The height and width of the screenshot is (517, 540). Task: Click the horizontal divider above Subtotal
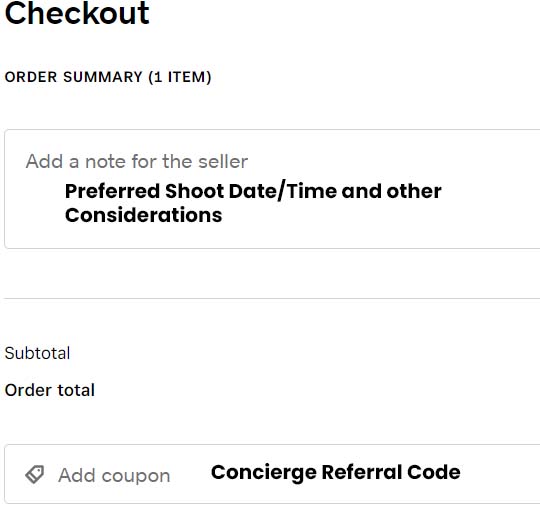click(x=272, y=299)
